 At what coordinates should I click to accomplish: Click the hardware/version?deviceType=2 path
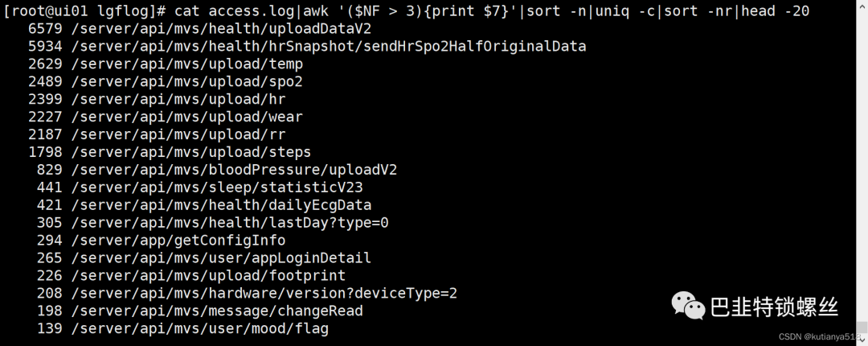[333, 294]
